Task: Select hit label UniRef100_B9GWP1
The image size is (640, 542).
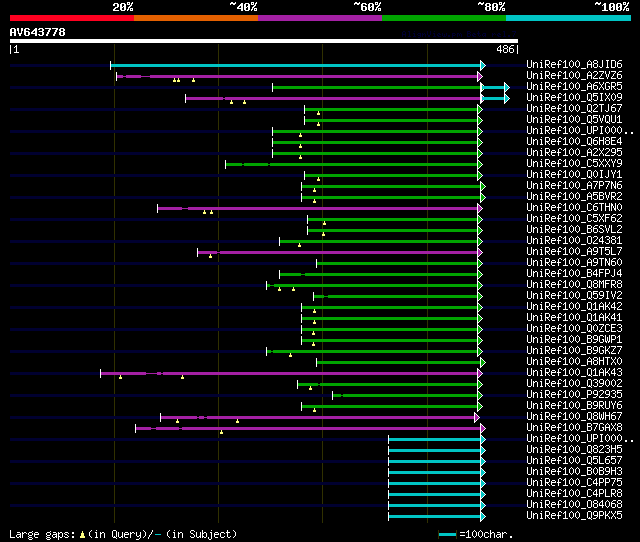Action: click(574, 340)
